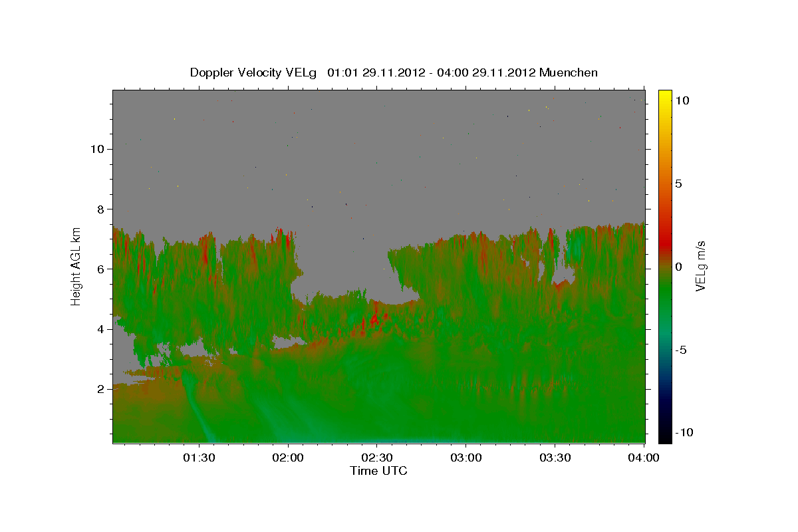Click the 'VELg m/s' colorbar label
This screenshot has height=532, width=798.
pos(700,266)
